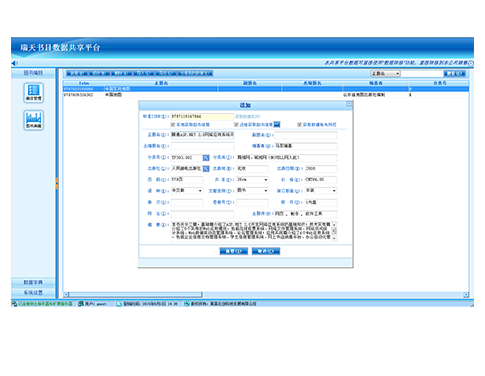Open the 文献类型 dropdown showing 图书
485x376 pixels.
click(x=266, y=191)
